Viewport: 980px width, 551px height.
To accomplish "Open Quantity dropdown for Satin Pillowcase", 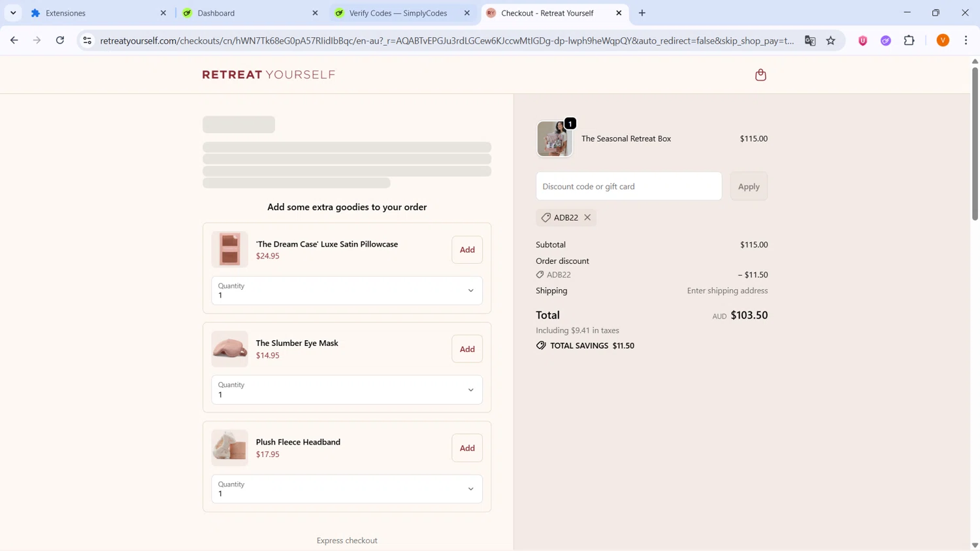I will (347, 291).
